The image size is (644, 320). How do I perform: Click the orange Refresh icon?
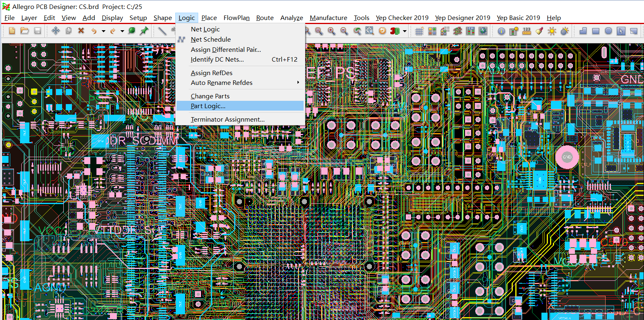pyautogui.click(x=382, y=31)
